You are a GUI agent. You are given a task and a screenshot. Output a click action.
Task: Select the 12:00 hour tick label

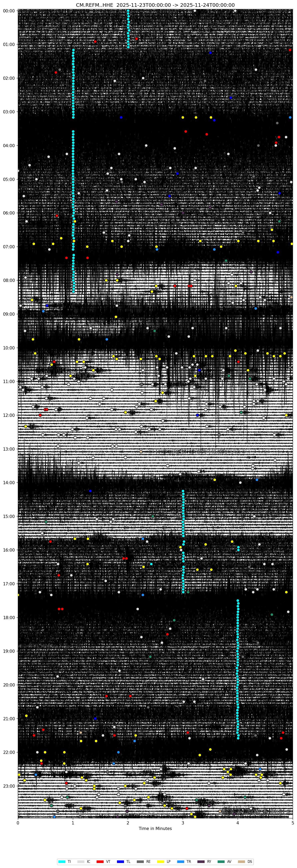coord(8,415)
